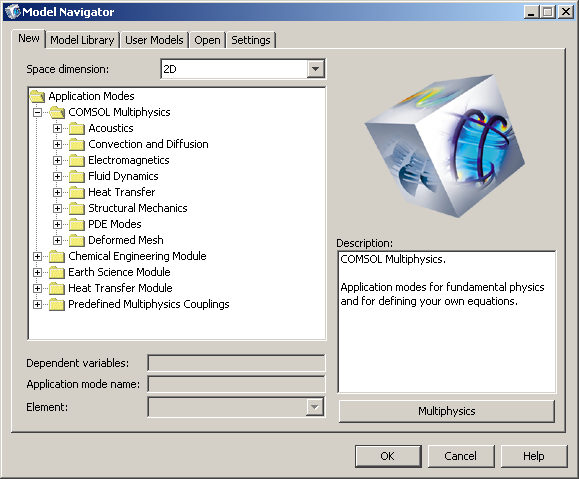Click the Chemical Engineering Module folder icon
Screen dimensions: 579x479
57,256
